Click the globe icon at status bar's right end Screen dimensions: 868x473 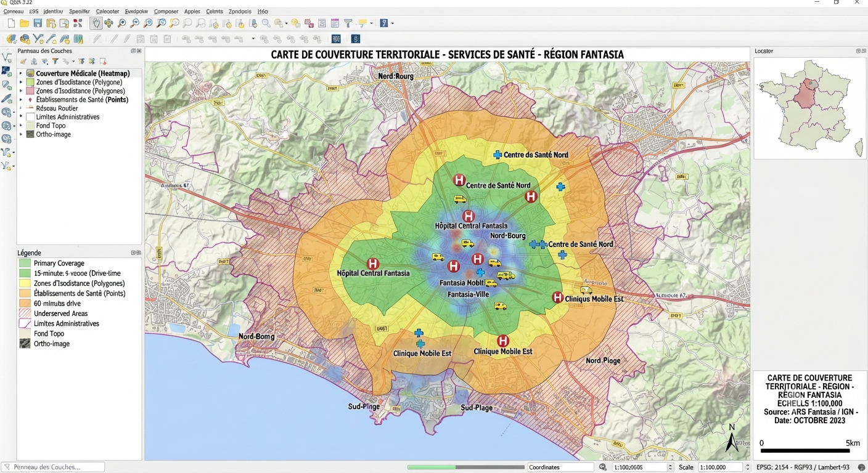pyautogui.click(x=861, y=467)
